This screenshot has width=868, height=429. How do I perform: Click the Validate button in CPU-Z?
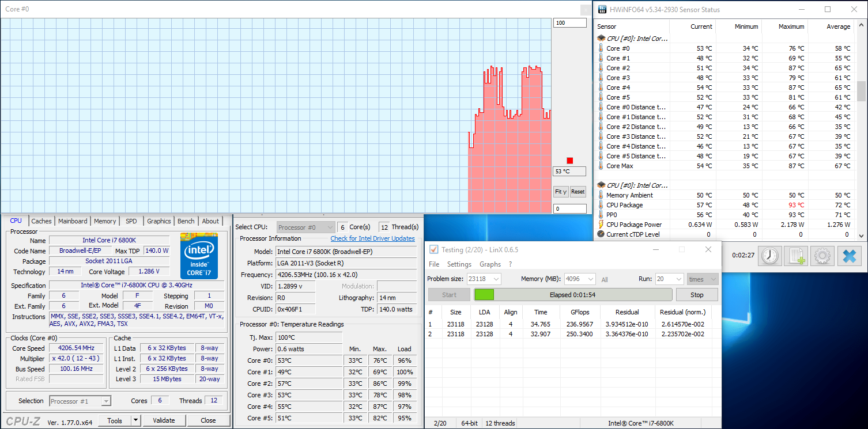[164, 420]
